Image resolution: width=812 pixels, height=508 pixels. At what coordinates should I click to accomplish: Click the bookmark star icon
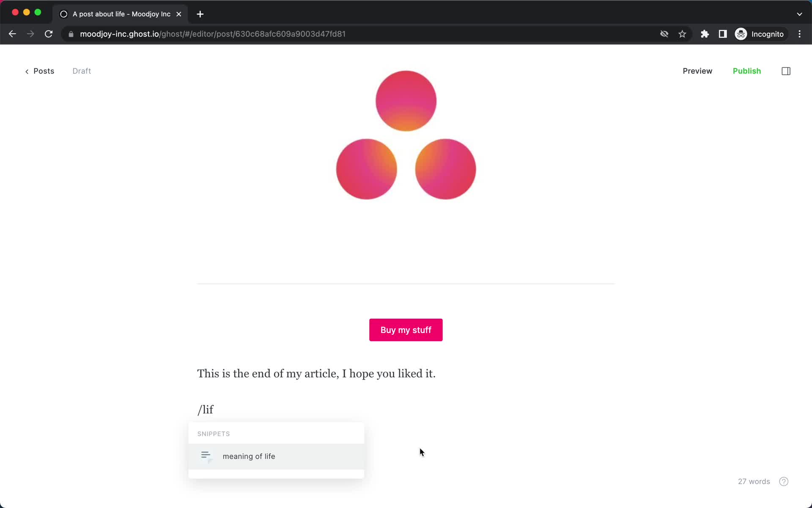(x=682, y=34)
